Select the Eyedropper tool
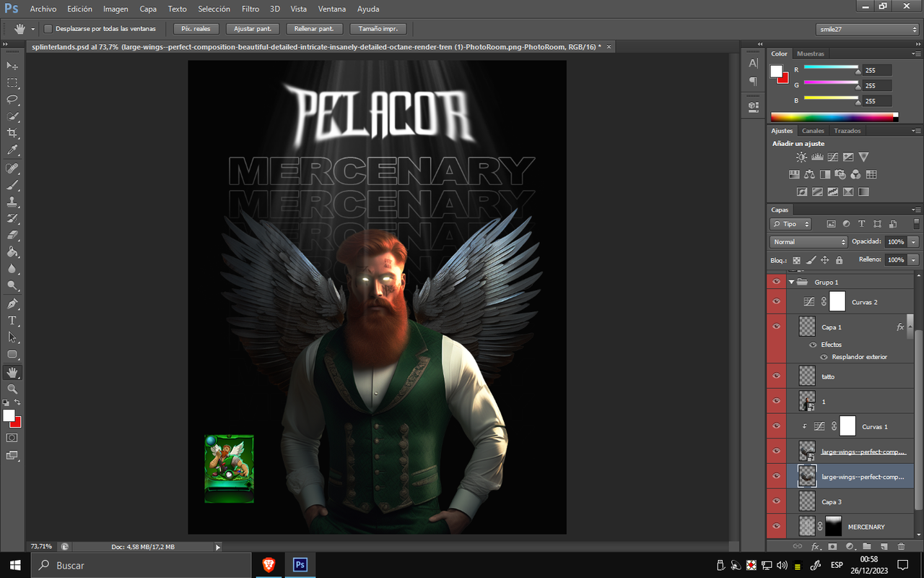924x578 pixels. click(x=12, y=150)
